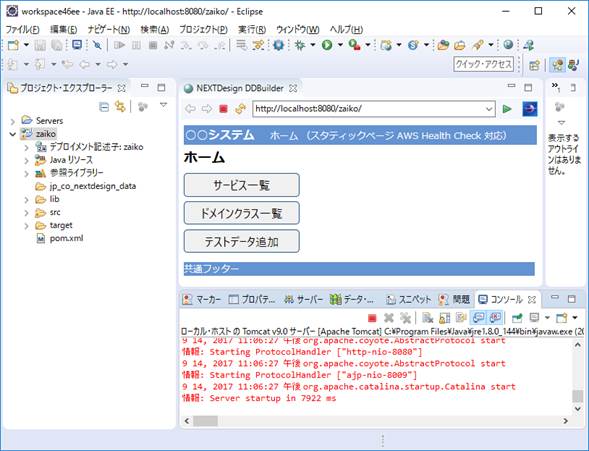Maximize the Project Explorer view

(161, 87)
